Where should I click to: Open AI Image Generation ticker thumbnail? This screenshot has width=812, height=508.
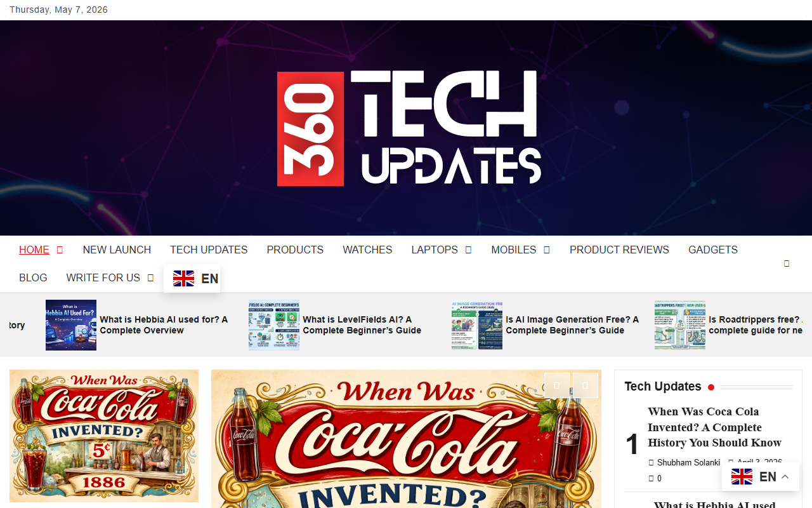pos(477,325)
